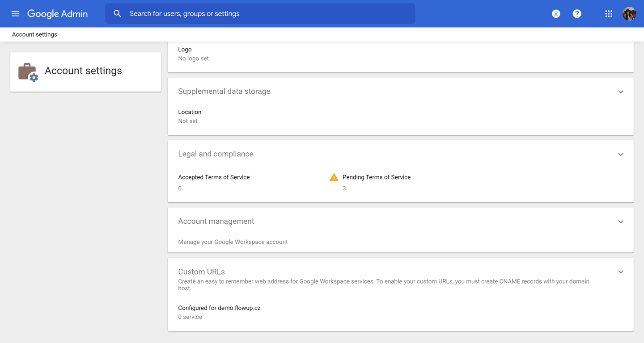Click 'Manage your Google Workspace account' text
The height and width of the screenshot is (343, 644).
click(x=233, y=242)
